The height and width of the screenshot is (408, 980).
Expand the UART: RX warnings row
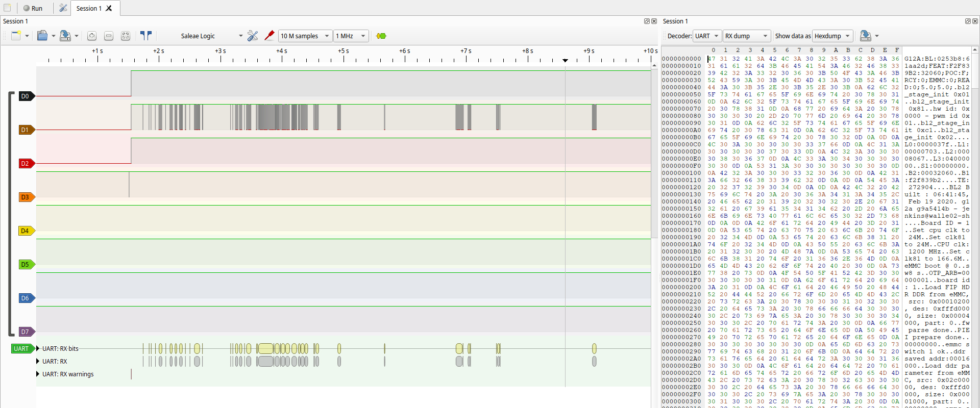pos(38,374)
